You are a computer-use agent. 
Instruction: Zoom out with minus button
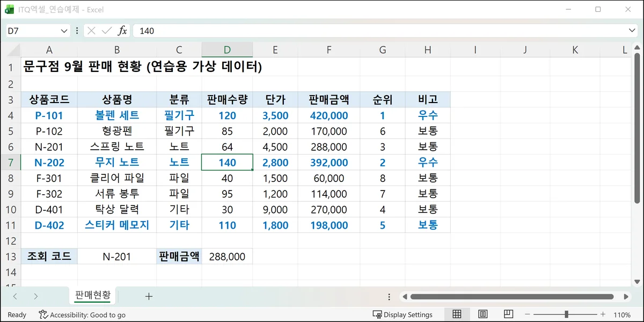coord(527,314)
